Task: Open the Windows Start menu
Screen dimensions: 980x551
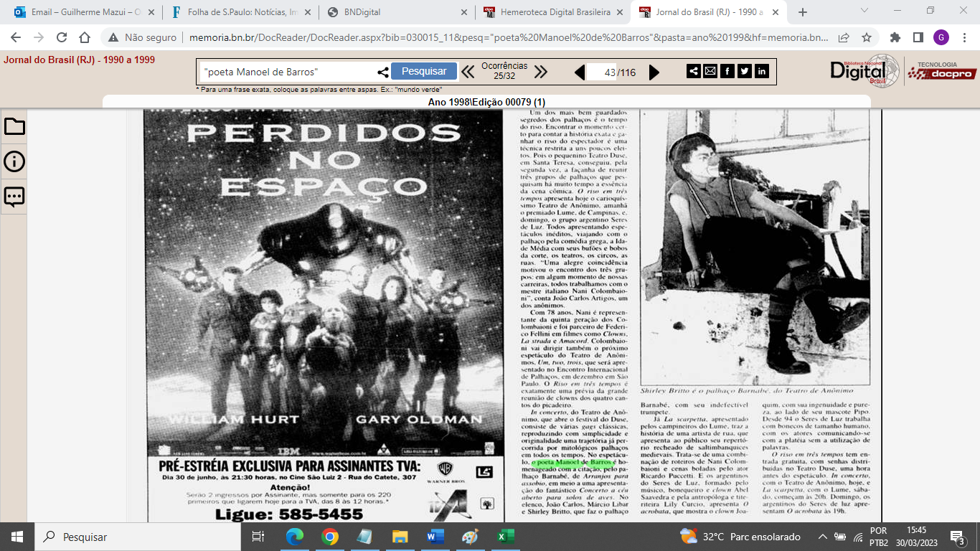Action: pos(17,537)
